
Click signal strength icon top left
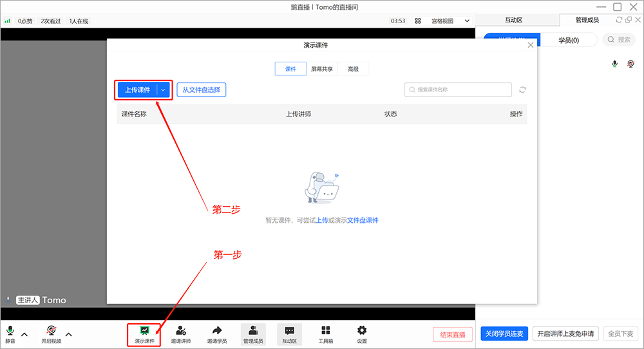tap(7, 21)
